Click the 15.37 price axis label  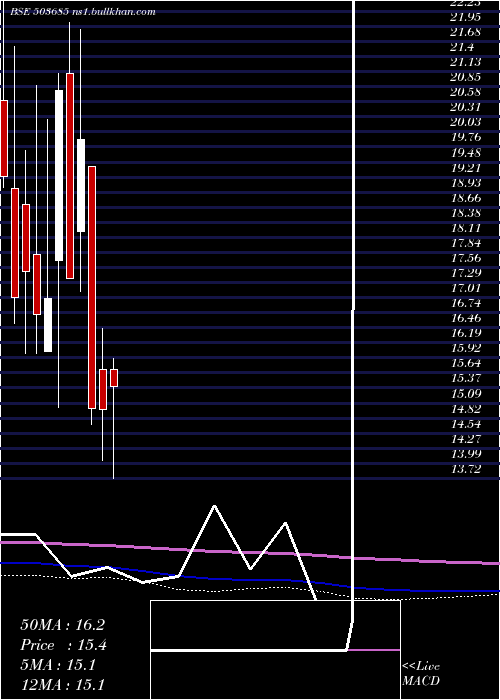[465, 379]
